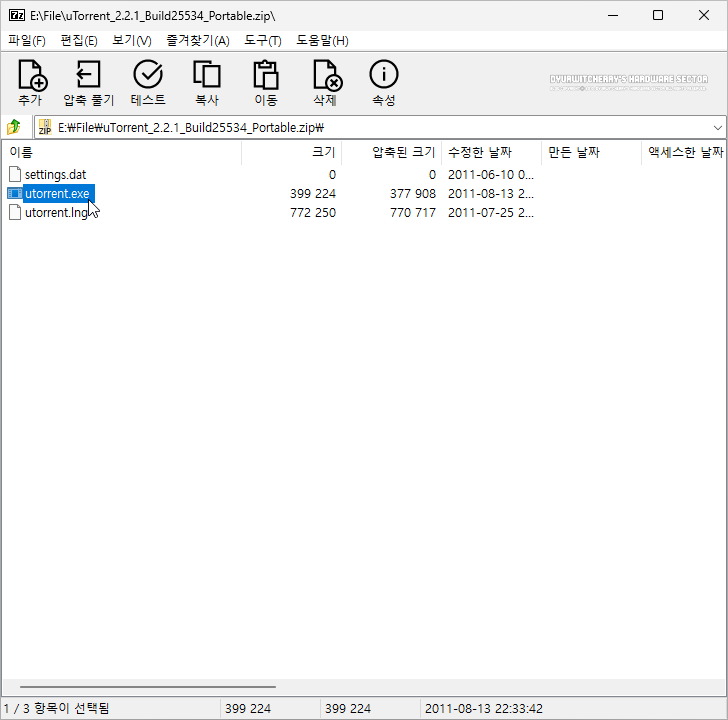Click packed size value 377 908
The height and width of the screenshot is (720, 728).
click(413, 194)
